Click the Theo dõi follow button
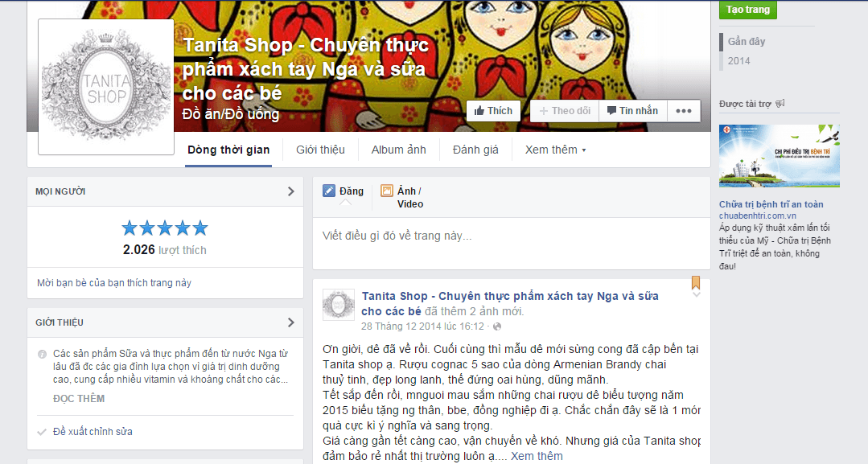The width and height of the screenshot is (868, 464). point(565,111)
